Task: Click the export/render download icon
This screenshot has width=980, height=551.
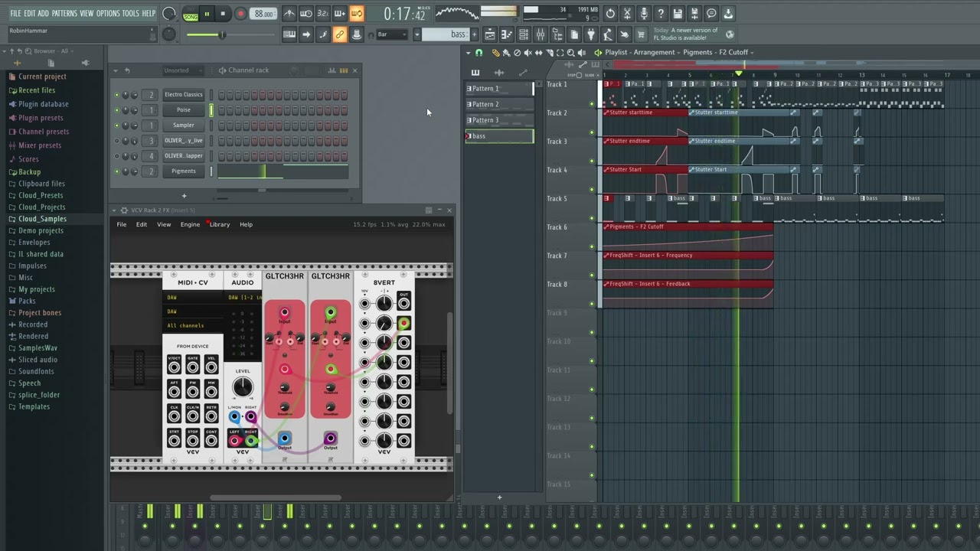Action: [x=728, y=14]
